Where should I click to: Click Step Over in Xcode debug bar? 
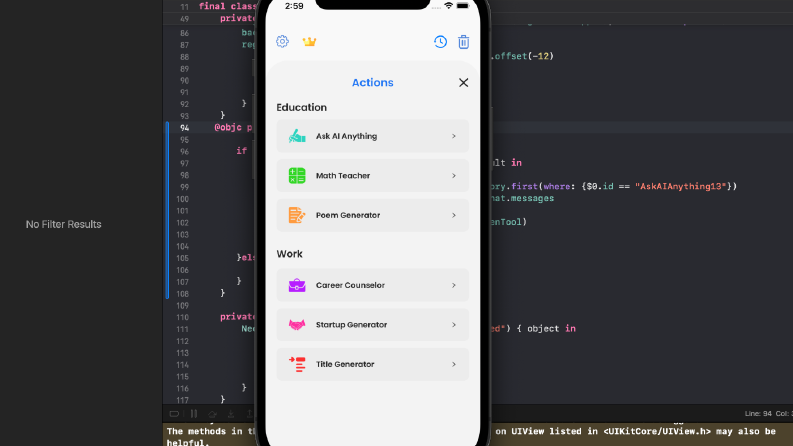pyautogui.click(x=212, y=414)
